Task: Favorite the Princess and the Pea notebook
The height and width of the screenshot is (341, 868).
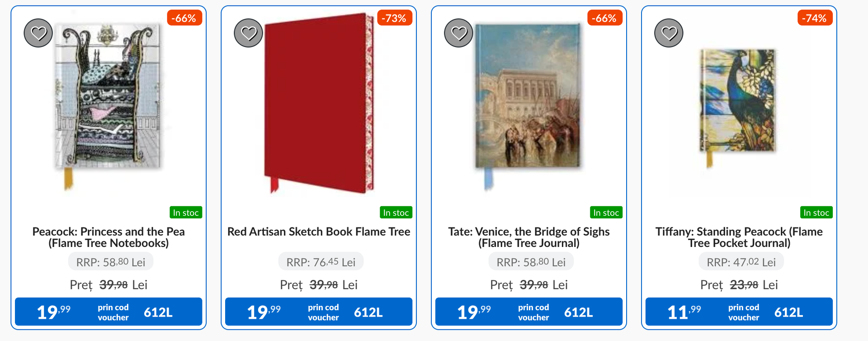Action: point(38,33)
